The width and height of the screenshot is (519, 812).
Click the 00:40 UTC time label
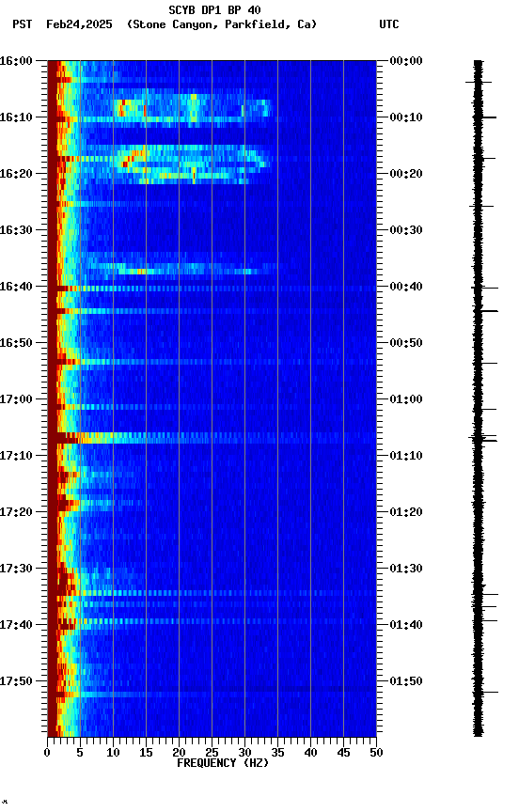point(406,287)
